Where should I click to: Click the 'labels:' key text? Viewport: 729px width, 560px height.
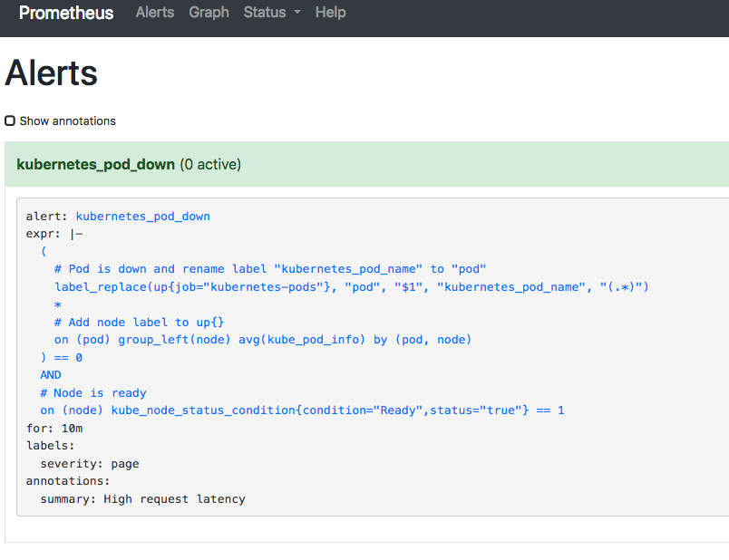coord(50,446)
